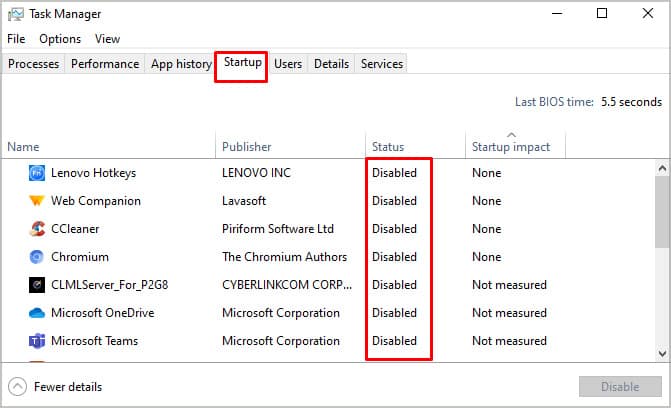The image size is (671, 408).
Task: Select the Startup tab
Action: (x=243, y=63)
